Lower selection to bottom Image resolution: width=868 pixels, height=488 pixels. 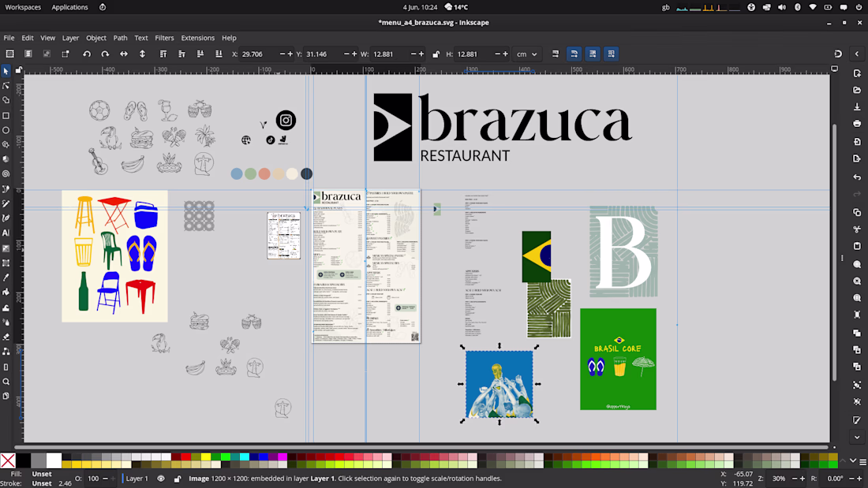click(x=219, y=54)
